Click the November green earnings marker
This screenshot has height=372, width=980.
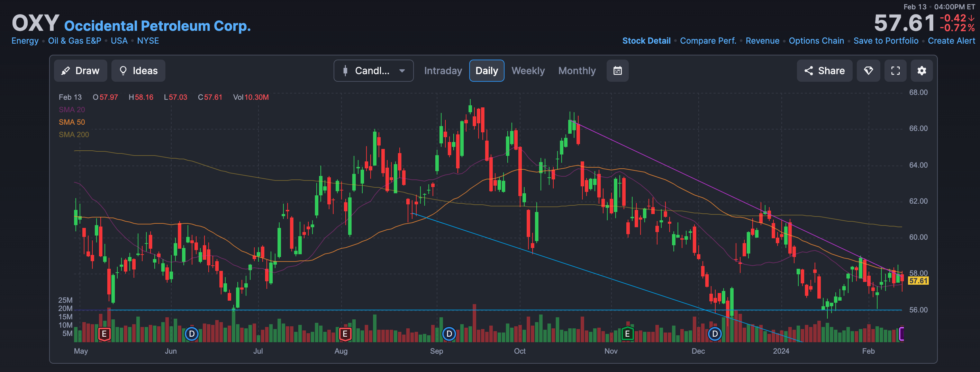click(627, 334)
